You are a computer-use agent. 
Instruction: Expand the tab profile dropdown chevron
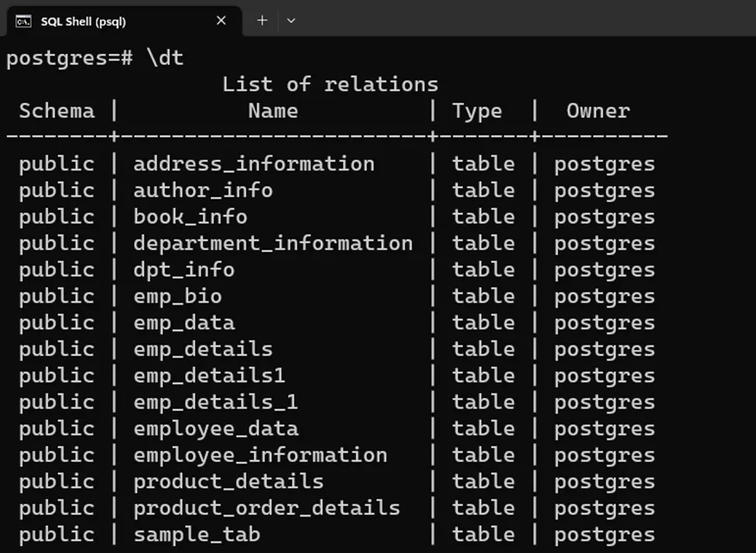[291, 21]
